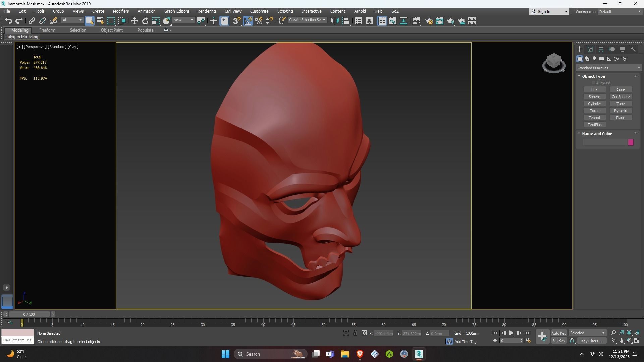Click the Cylinder primitive button

point(594,104)
